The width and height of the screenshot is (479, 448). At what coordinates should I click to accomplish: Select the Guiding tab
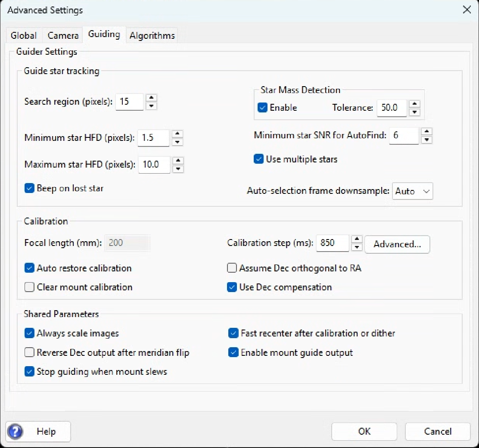pyautogui.click(x=104, y=34)
